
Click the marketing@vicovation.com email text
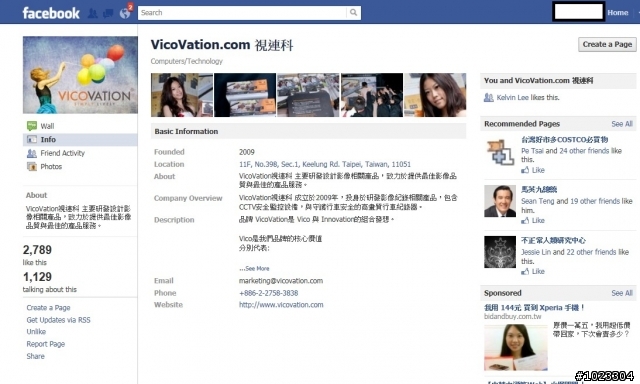[281, 281]
